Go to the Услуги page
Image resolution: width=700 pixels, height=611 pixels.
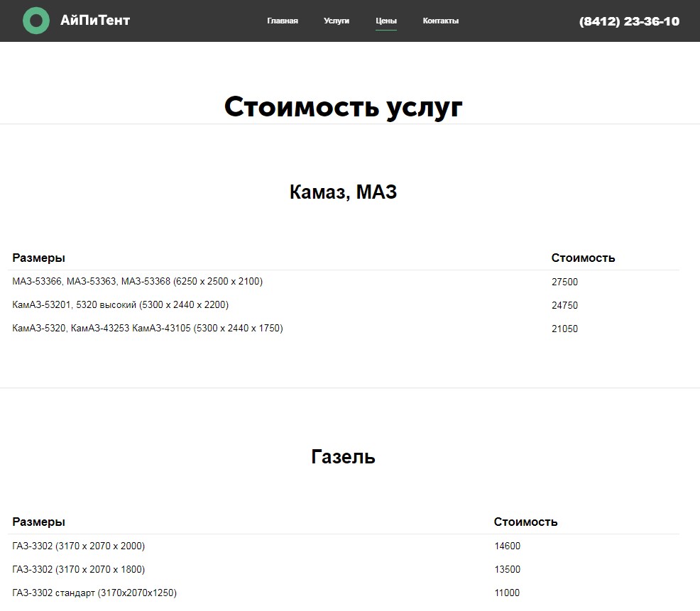(x=337, y=21)
